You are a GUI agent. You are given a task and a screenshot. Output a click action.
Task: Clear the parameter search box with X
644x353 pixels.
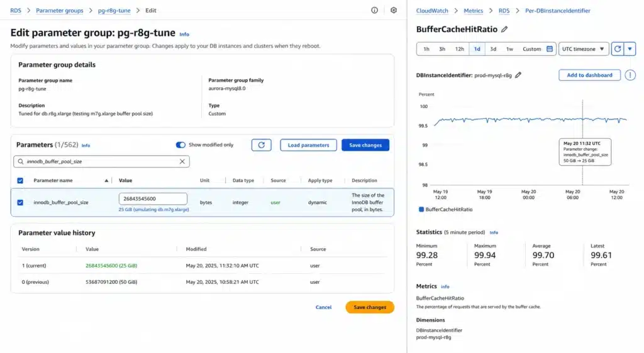click(182, 161)
